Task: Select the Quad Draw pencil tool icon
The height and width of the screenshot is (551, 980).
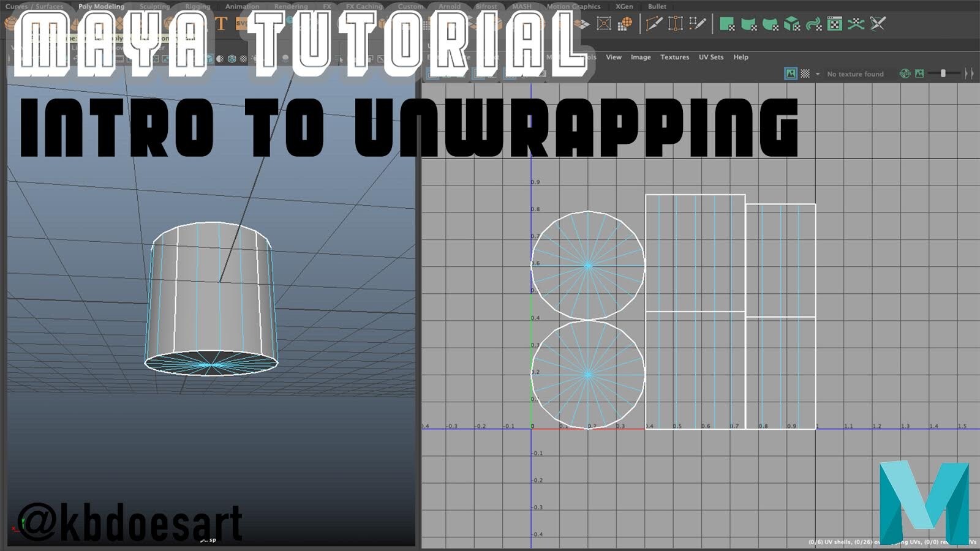Action: [x=697, y=24]
